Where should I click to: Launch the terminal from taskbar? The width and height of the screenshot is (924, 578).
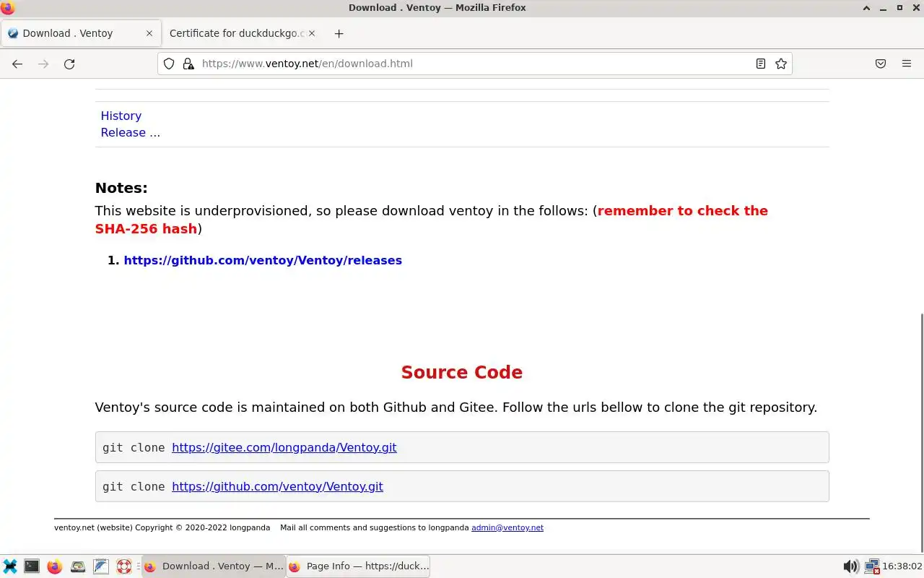tap(32, 566)
